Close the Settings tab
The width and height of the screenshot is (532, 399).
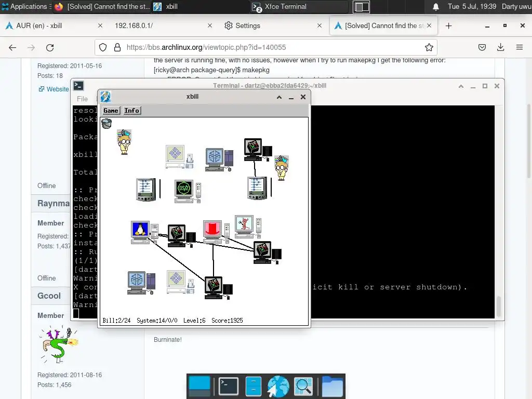[320, 26]
